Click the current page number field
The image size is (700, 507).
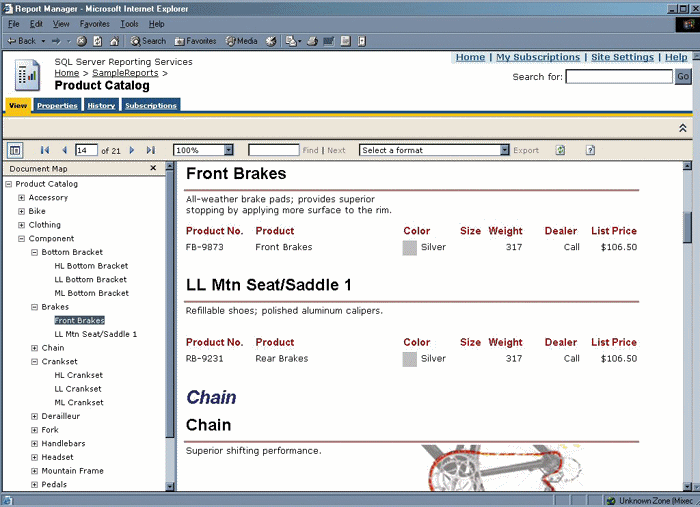click(86, 150)
